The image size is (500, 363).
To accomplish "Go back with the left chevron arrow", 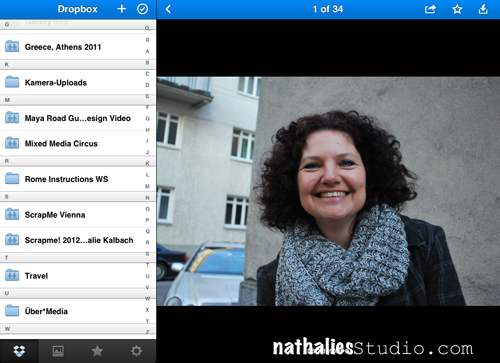I will [168, 9].
